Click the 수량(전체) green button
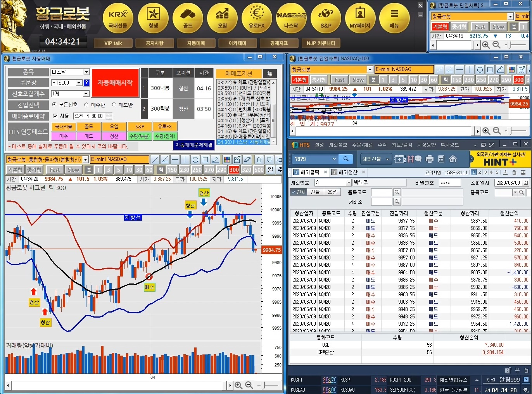This screenshot has height=394, width=532. pos(165,136)
